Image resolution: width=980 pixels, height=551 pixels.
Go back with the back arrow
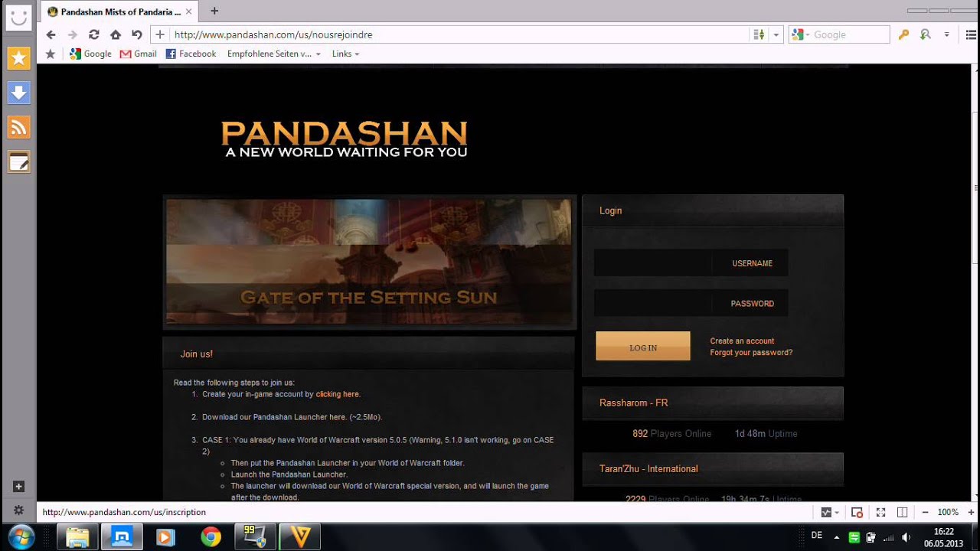tap(51, 34)
